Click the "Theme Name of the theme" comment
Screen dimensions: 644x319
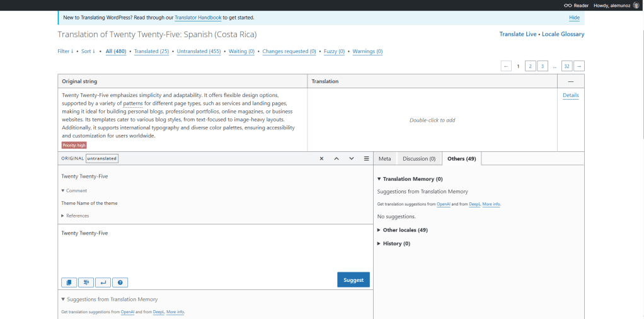click(89, 203)
